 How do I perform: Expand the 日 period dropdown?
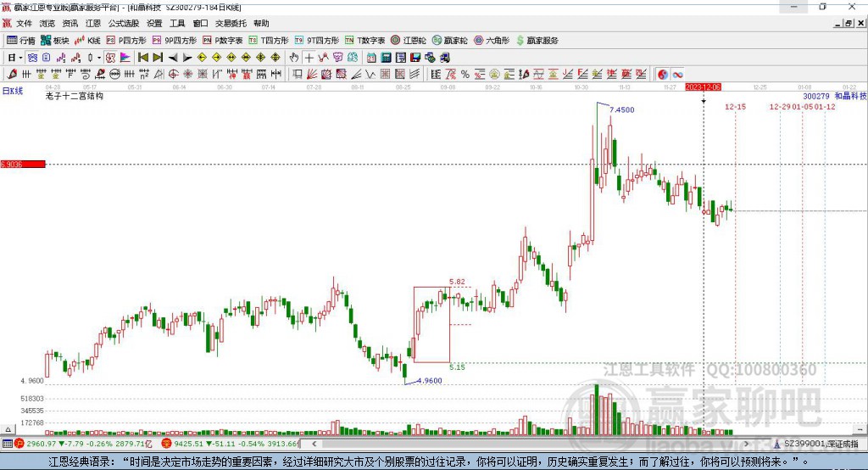(20, 58)
